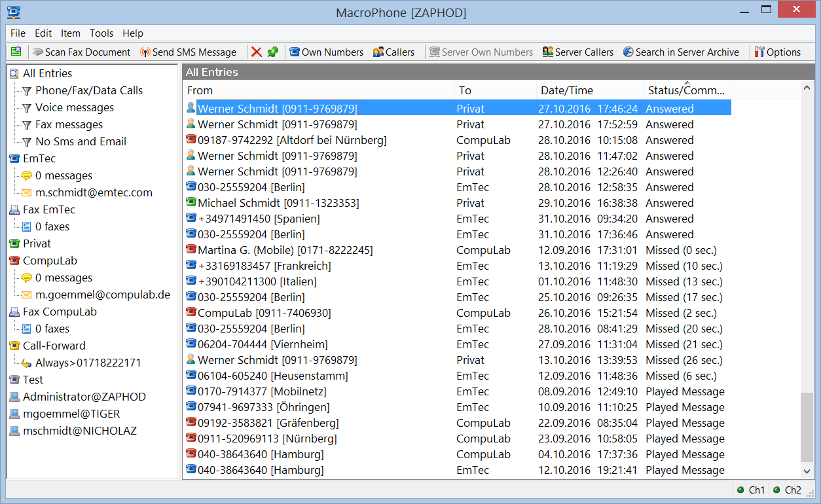
Task: Select the Call-Forward entry in the tree
Action: pos(54,346)
